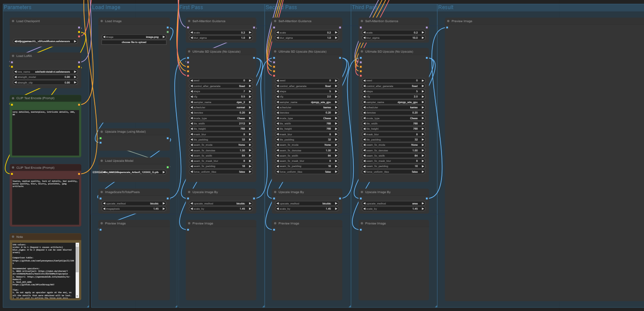Screen dimensions: 644x311
Task: Collapse the Preview Image node in Result group
Action: click(x=448, y=21)
